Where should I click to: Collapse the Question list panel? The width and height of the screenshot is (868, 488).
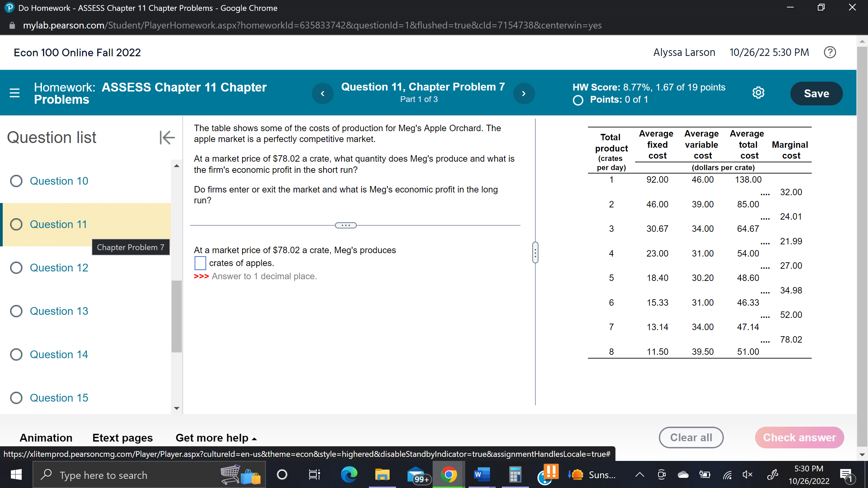tap(167, 138)
